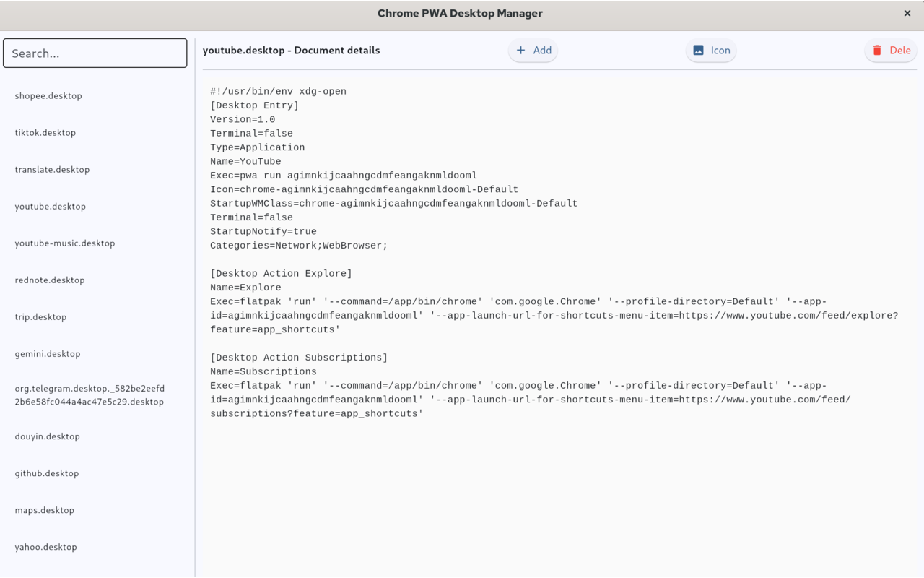Open yahoo.desktop file entry

tap(46, 547)
